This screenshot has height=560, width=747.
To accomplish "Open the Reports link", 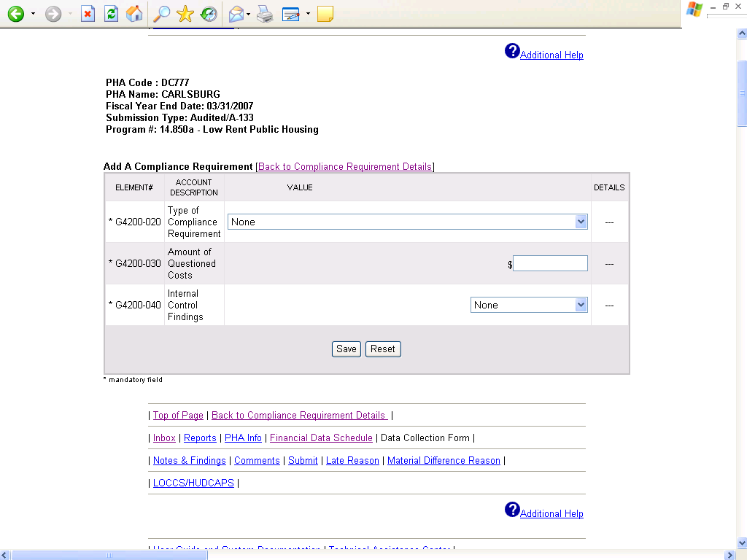I will (200, 437).
